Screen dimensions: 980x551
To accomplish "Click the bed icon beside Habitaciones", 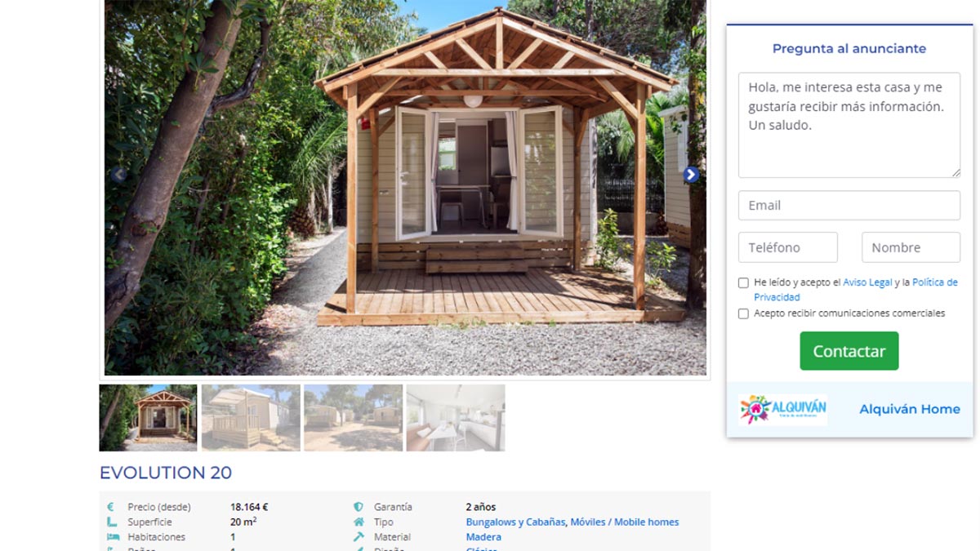I will [113, 537].
